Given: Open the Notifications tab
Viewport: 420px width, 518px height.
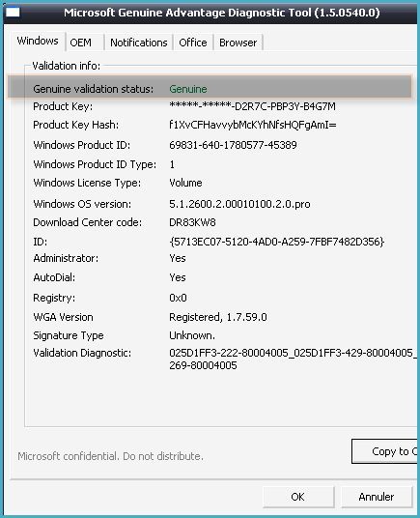Looking at the screenshot, I should [139, 43].
